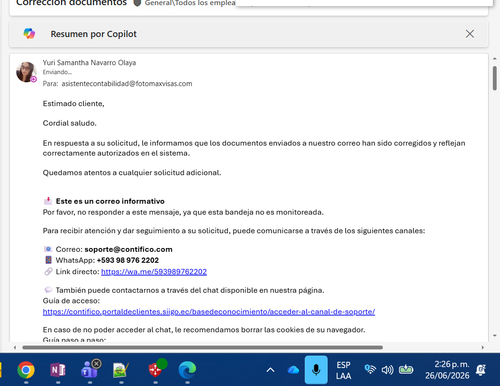Image resolution: width=500 pixels, height=386 pixels.
Task: Show hidden system tray icons chevron
Action: click(270, 370)
